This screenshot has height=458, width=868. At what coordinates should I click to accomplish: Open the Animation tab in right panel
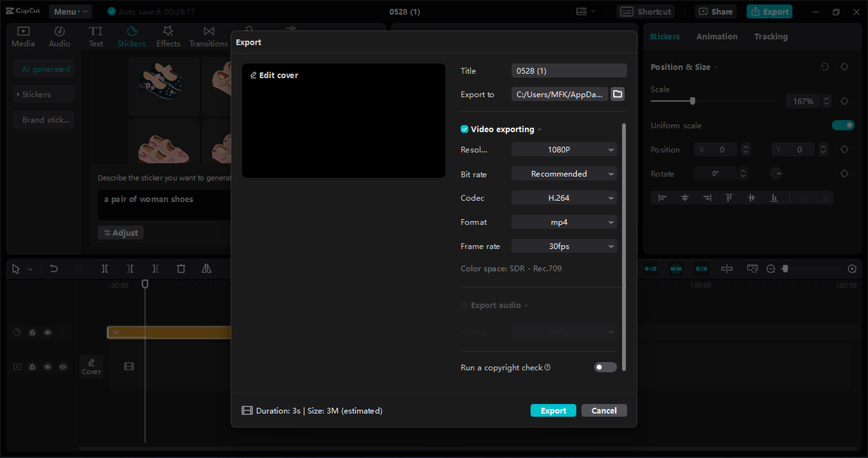pyautogui.click(x=717, y=37)
